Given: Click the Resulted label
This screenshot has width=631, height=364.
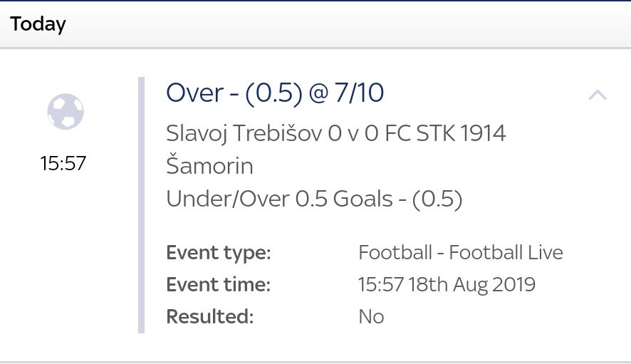Looking at the screenshot, I should click(x=209, y=316).
